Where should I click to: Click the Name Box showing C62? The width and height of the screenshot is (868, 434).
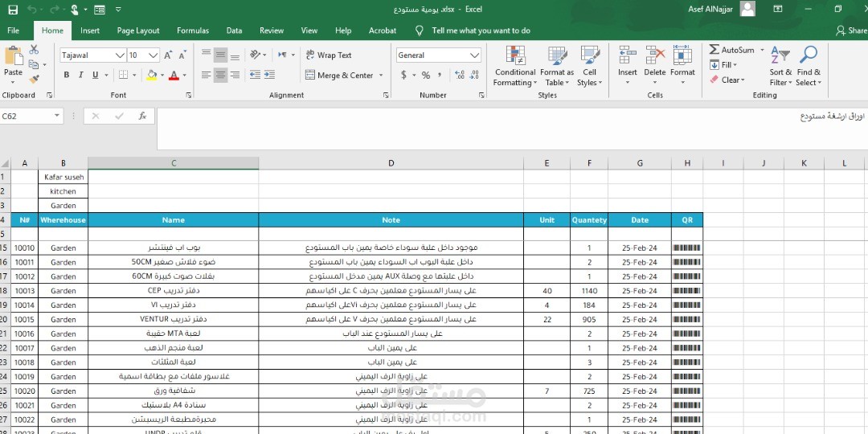(27, 116)
